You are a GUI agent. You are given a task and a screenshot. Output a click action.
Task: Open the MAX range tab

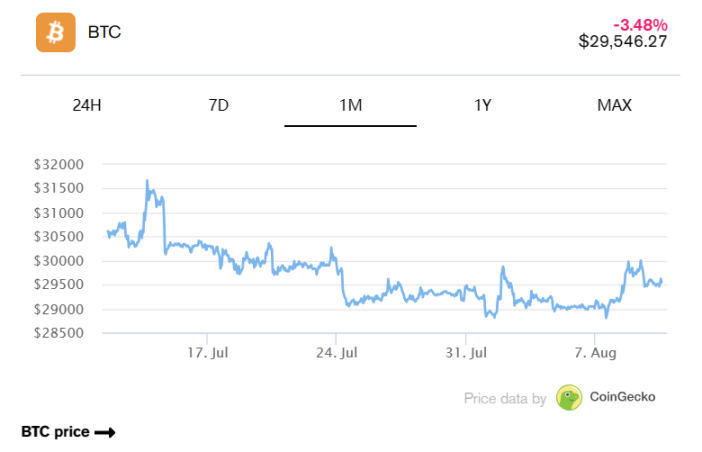(614, 105)
